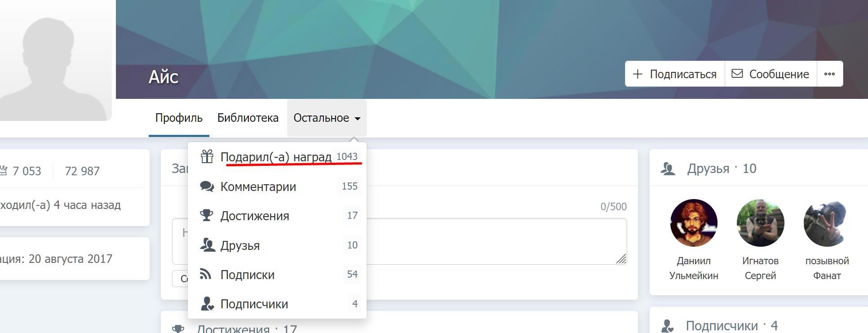Click Игнатов Сергей's avatar thumbnail

[760, 223]
